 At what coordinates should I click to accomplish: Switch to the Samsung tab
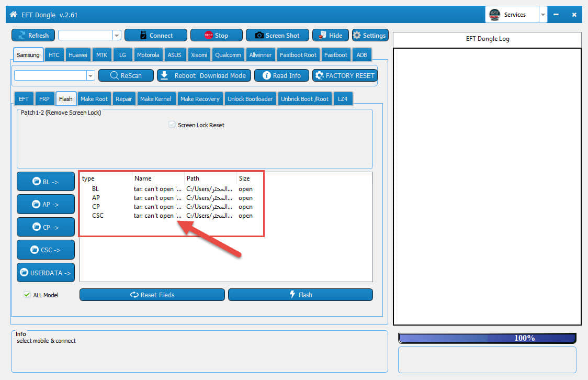28,55
